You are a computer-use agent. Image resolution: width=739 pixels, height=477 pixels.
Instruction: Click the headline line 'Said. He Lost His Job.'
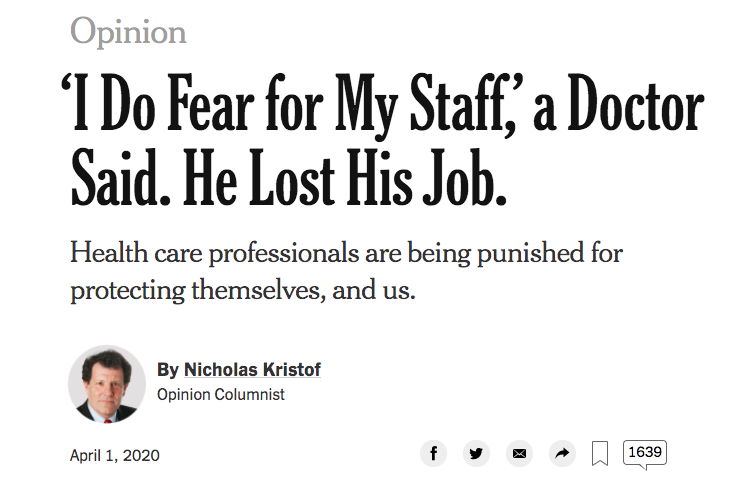pyautogui.click(x=288, y=178)
